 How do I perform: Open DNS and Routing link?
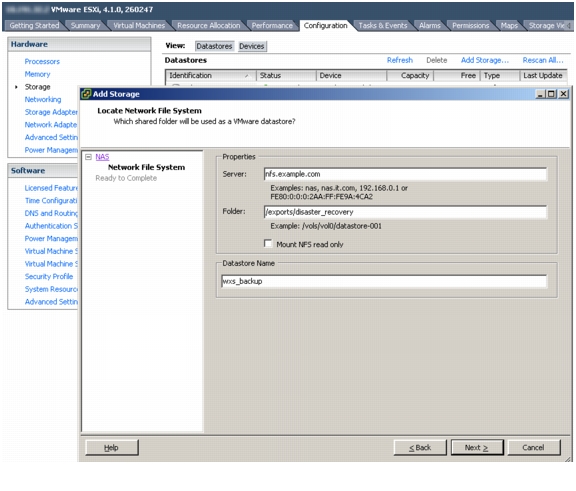pyautogui.click(x=51, y=213)
